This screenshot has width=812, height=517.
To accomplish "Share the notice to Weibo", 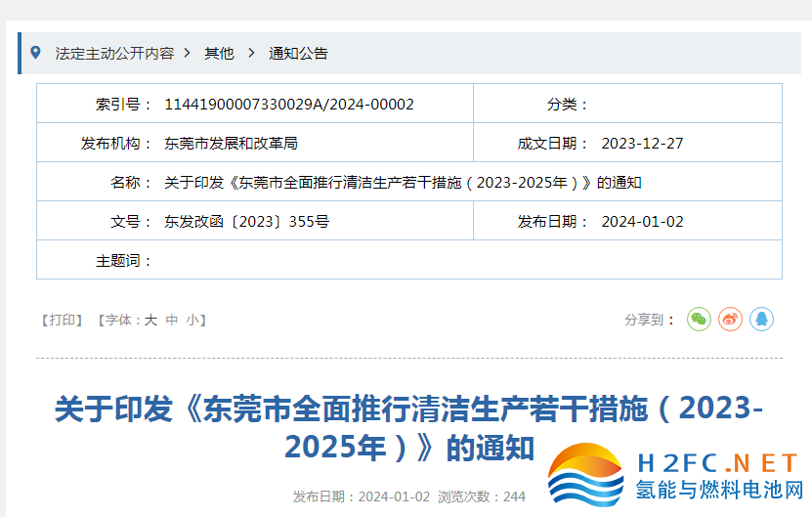I will point(730,319).
